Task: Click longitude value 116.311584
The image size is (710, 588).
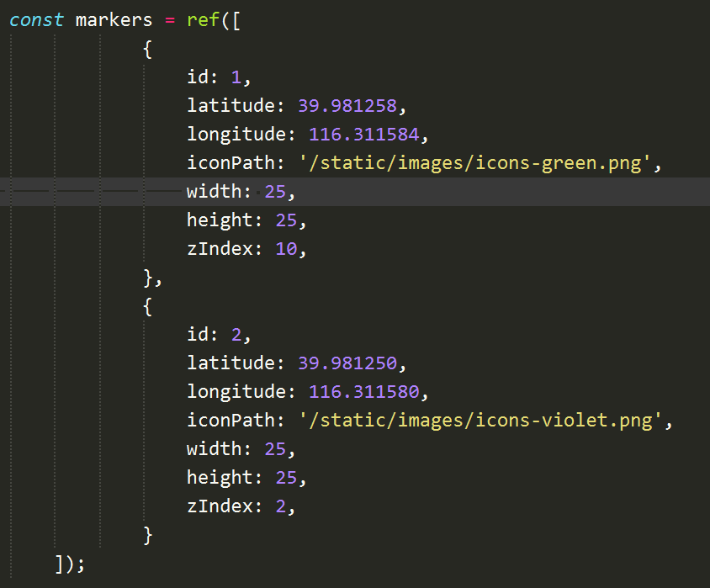Action: [x=364, y=135]
